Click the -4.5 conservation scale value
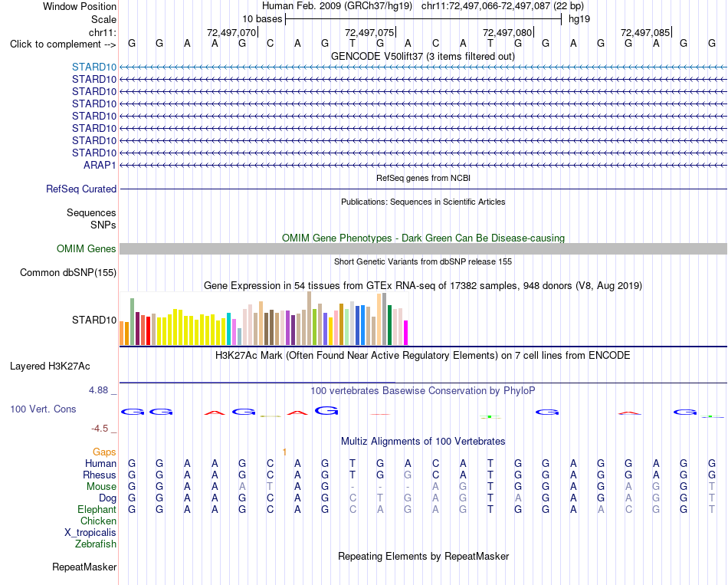 [x=100, y=428]
